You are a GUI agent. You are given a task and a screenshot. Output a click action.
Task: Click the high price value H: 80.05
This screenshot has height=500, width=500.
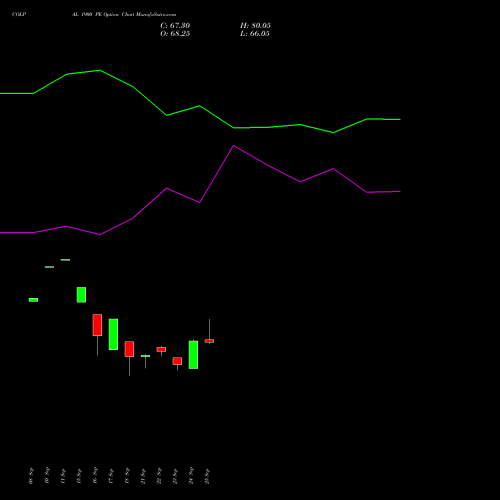pyautogui.click(x=255, y=26)
